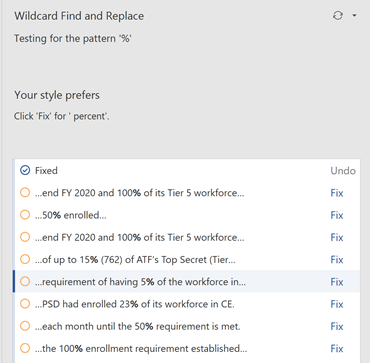
Task: Click Fix for '15% (762) of ATF's Top Secret'
Action: click(x=337, y=259)
